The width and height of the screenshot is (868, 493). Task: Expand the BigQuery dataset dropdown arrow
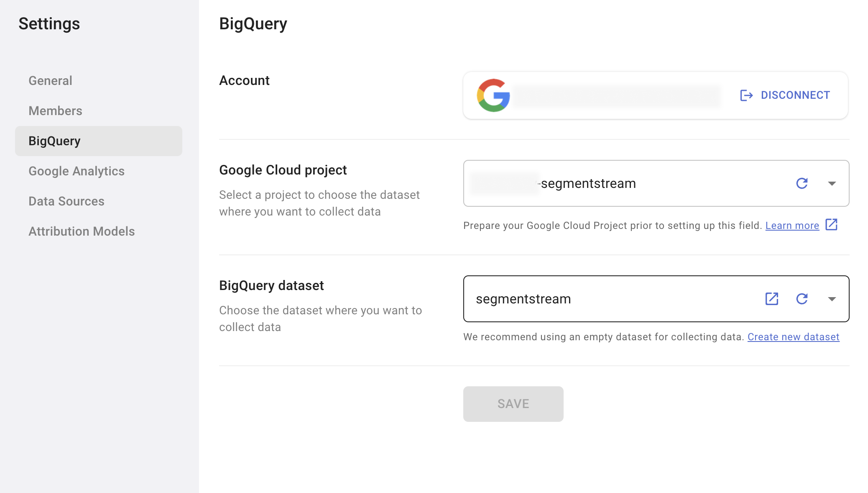(831, 298)
